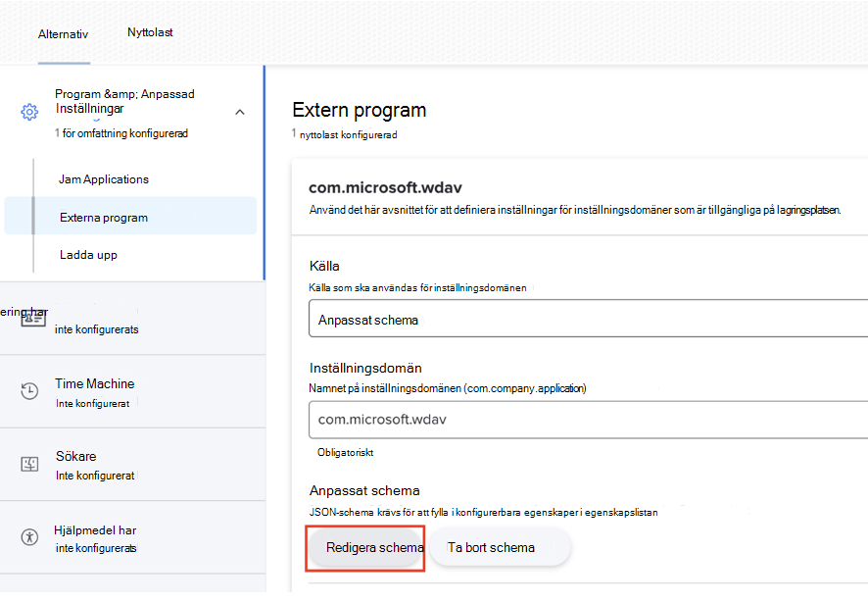Image resolution: width=868 pixels, height=603 pixels.
Task: Click the ID card payload icon
Action: tap(33, 319)
